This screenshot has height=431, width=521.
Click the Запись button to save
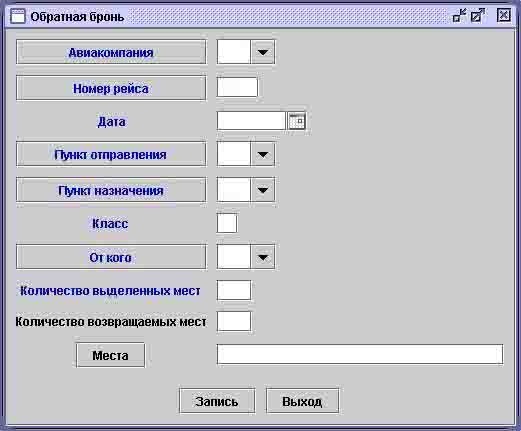tap(217, 401)
